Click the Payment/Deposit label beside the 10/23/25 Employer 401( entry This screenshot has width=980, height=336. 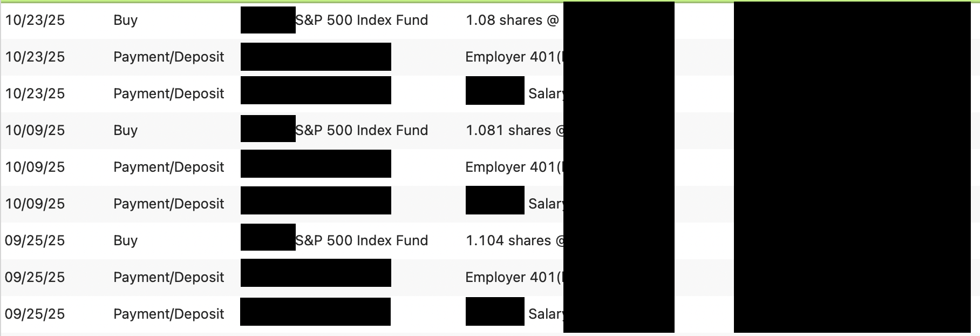pyautogui.click(x=168, y=57)
